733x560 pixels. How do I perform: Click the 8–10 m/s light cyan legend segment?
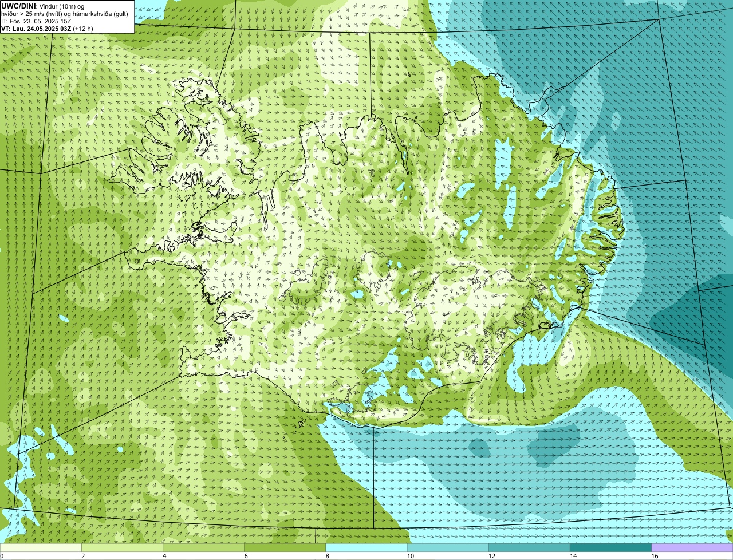pos(366,547)
